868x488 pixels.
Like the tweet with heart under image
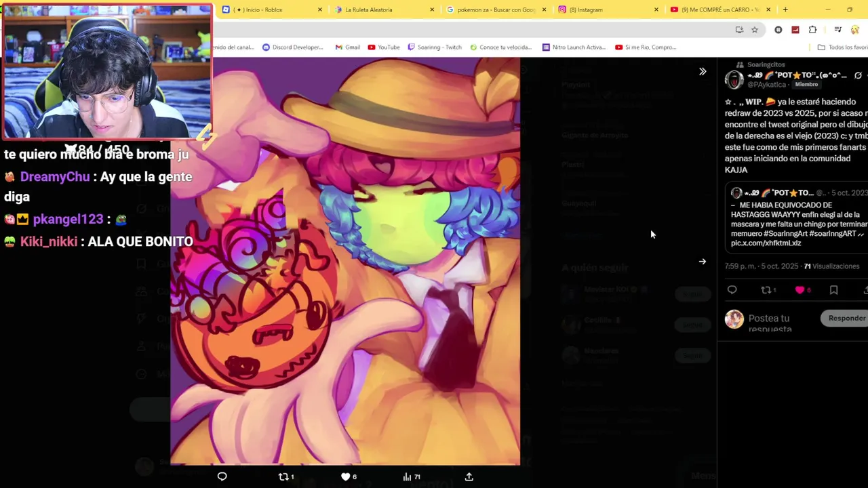349,476
